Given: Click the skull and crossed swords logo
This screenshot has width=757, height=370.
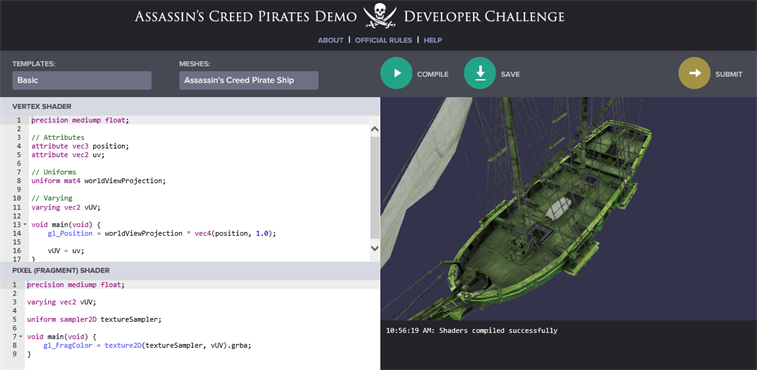Looking at the screenshot, I should (379, 16).
